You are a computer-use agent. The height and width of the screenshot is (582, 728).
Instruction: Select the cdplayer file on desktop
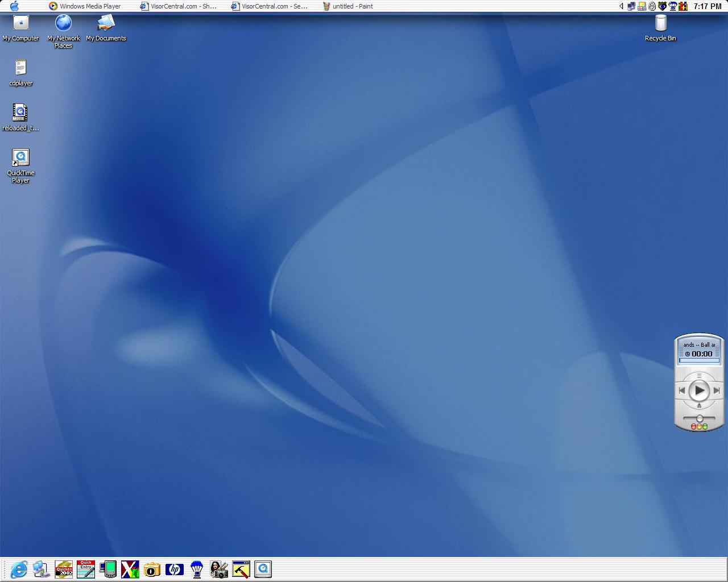click(x=20, y=69)
